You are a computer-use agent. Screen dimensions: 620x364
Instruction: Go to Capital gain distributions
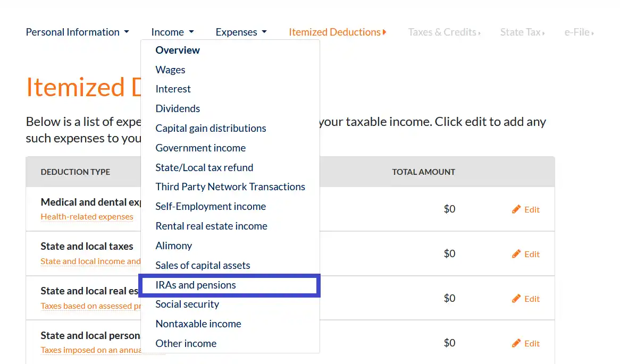tap(211, 129)
